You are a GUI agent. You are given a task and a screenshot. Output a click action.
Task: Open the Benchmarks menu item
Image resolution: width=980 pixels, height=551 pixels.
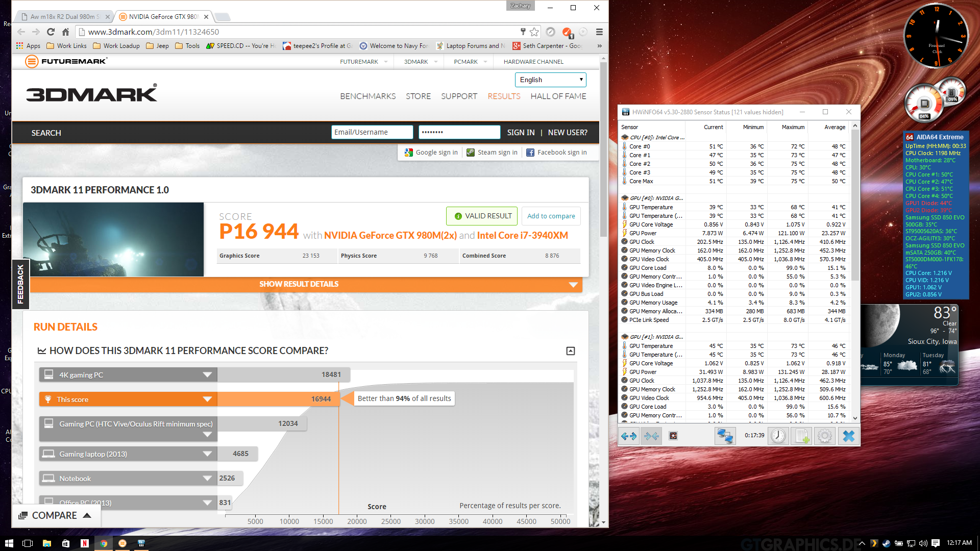(x=367, y=96)
